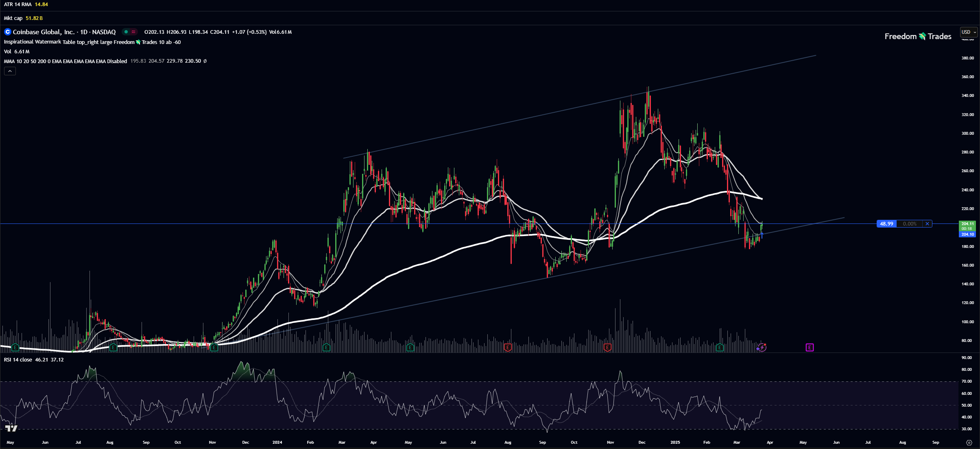Click the ATR 14 RMA indicator legend
The height and width of the screenshot is (449, 980).
click(17, 4)
